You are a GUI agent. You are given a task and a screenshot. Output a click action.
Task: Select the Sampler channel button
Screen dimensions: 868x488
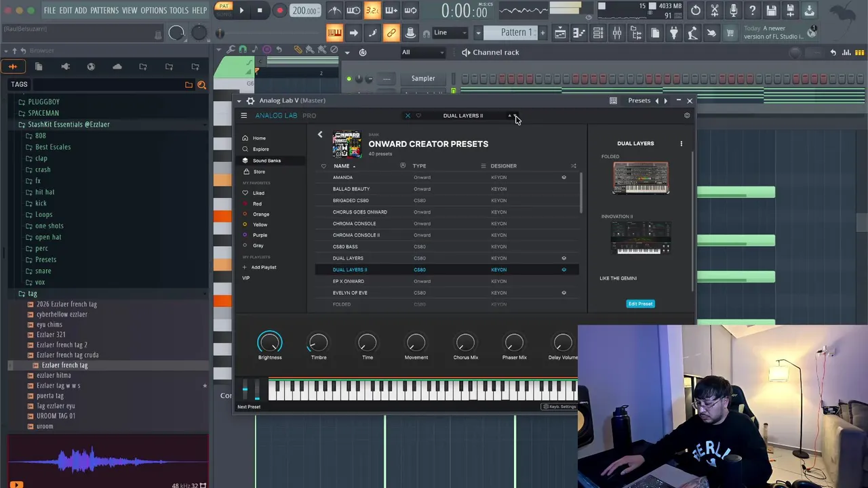point(423,79)
